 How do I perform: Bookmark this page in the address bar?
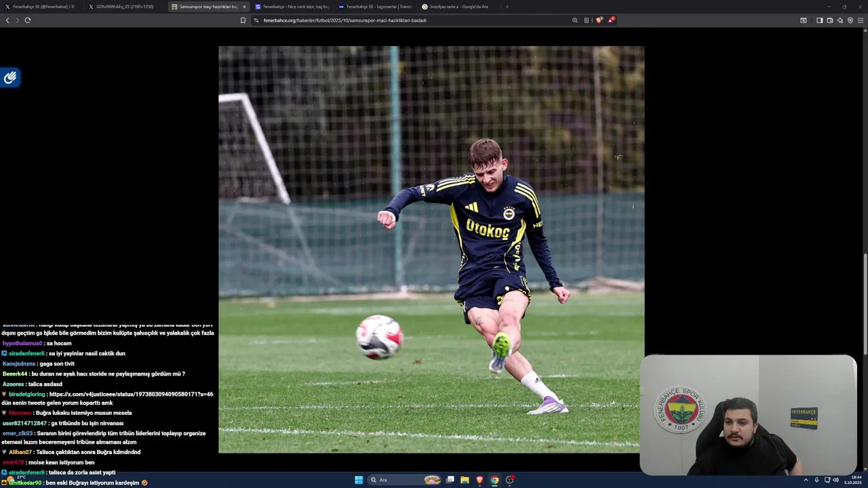coord(243,20)
